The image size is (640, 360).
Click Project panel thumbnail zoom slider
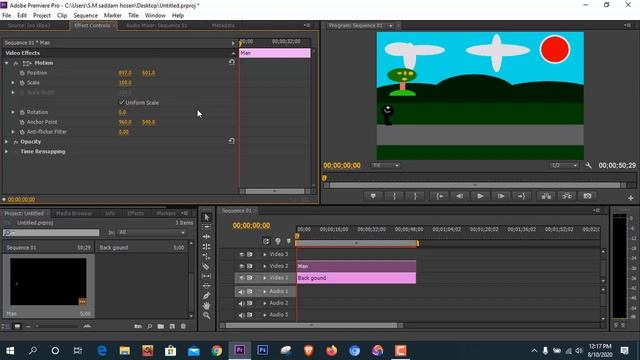click(x=57, y=326)
